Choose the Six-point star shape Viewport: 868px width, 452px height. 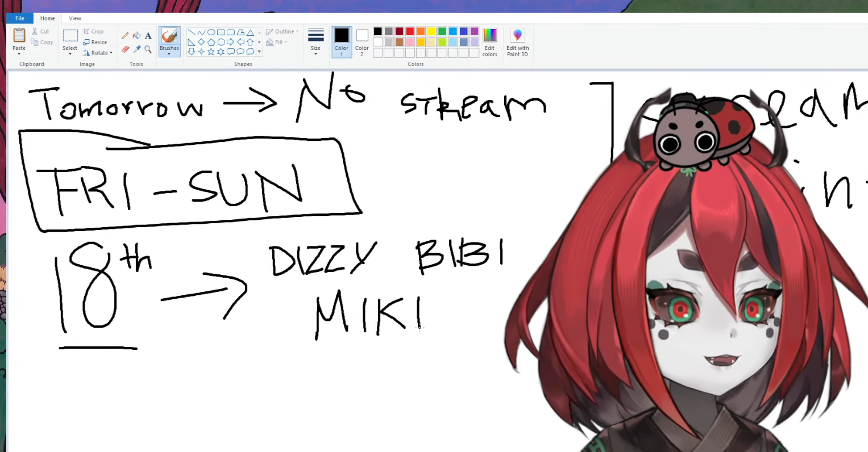point(221,52)
